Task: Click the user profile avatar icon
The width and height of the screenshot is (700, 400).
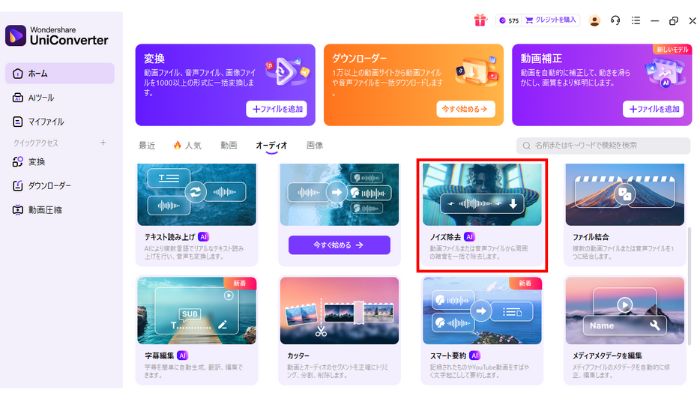Action: click(x=594, y=20)
